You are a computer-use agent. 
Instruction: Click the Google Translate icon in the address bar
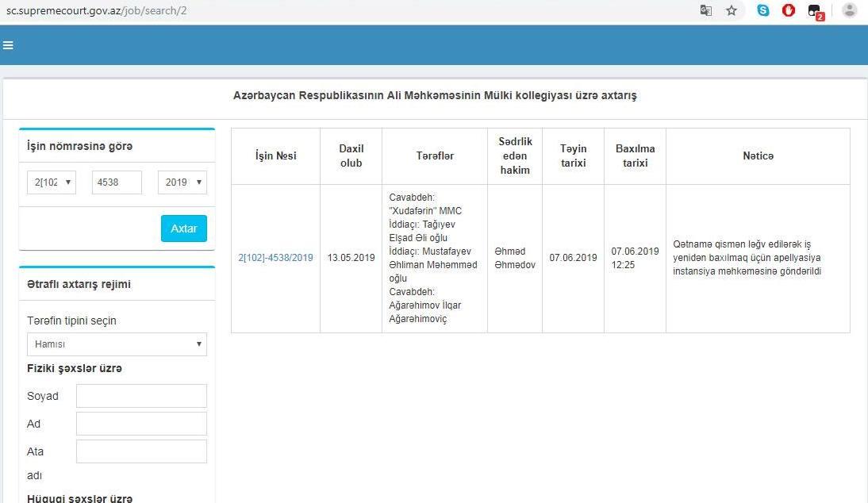point(705,11)
